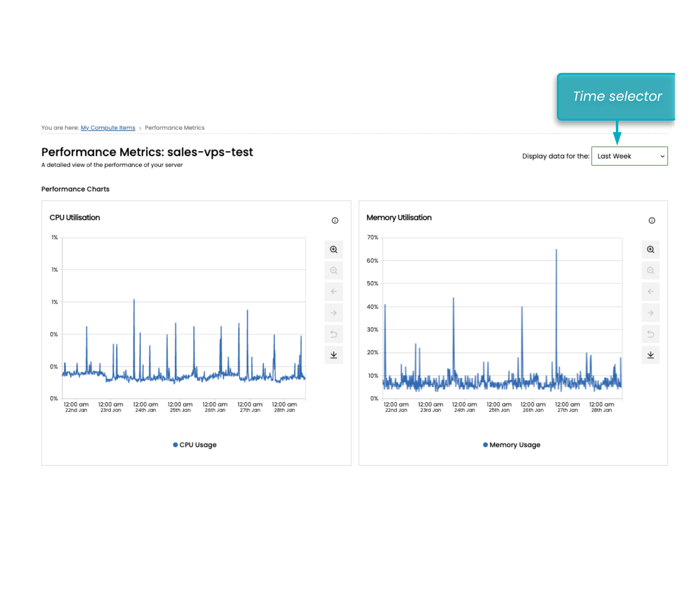Screen dimensions: 692x616
Task: Open info icon for Memory Utilisation
Action: 652,220
